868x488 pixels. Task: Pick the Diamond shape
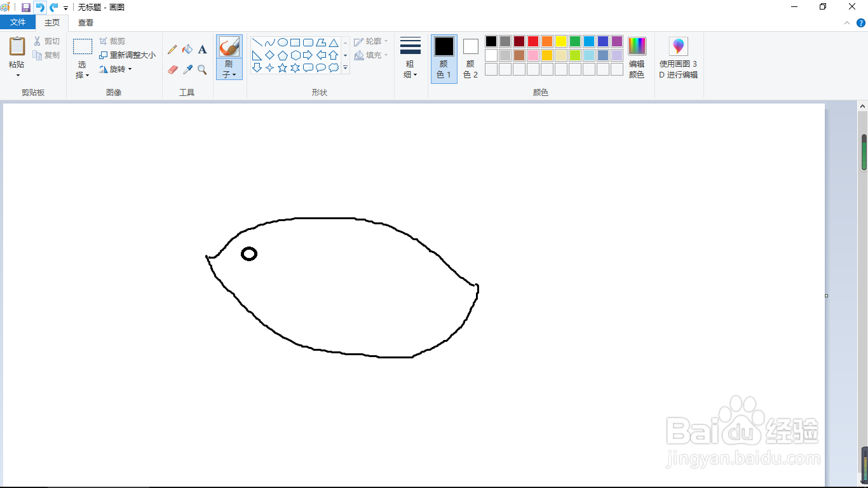(270, 55)
